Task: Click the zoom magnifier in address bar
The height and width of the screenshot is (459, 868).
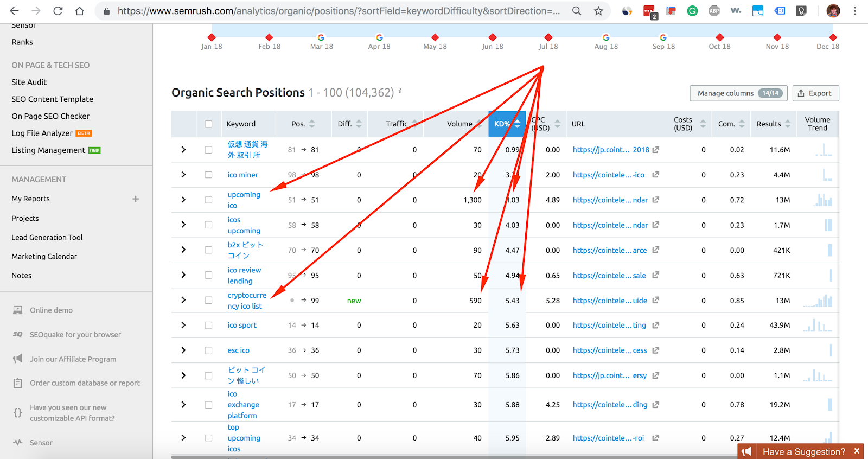Action: (577, 11)
